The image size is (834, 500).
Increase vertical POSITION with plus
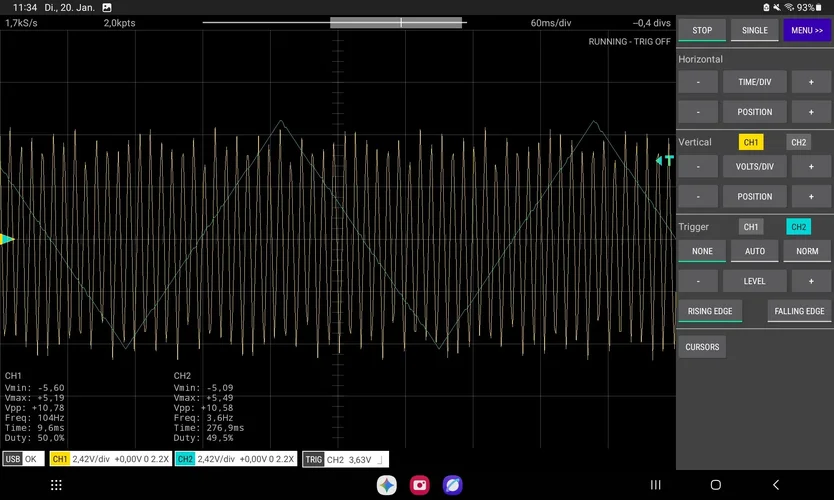tap(811, 196)
